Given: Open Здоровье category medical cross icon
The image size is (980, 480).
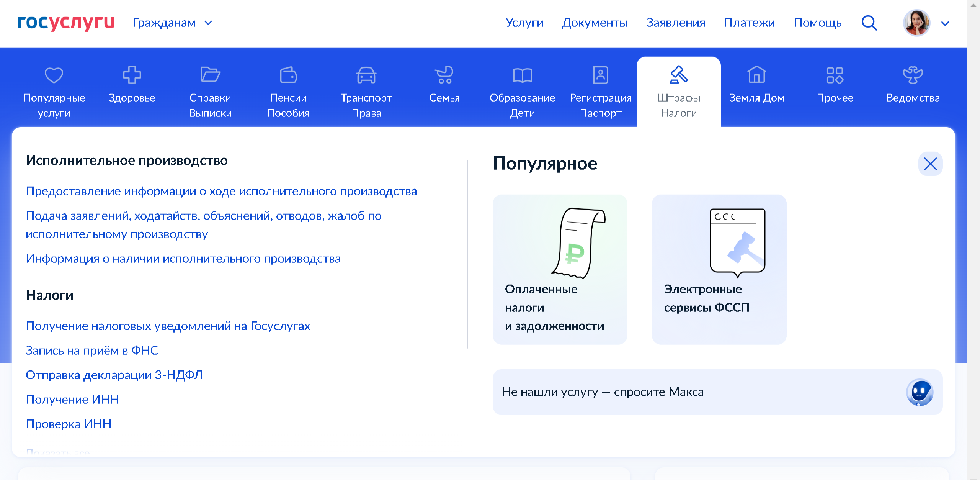Looking at the screenshot, I should click(132, 75).
